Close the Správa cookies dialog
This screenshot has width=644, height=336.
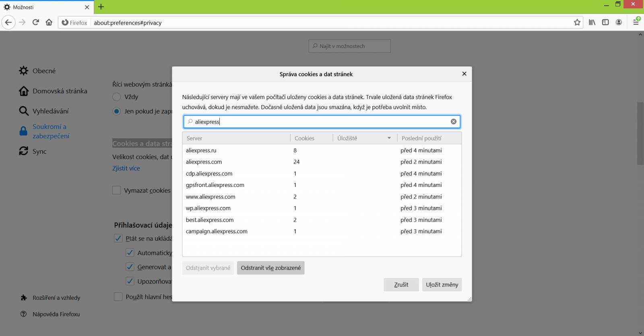464,74
